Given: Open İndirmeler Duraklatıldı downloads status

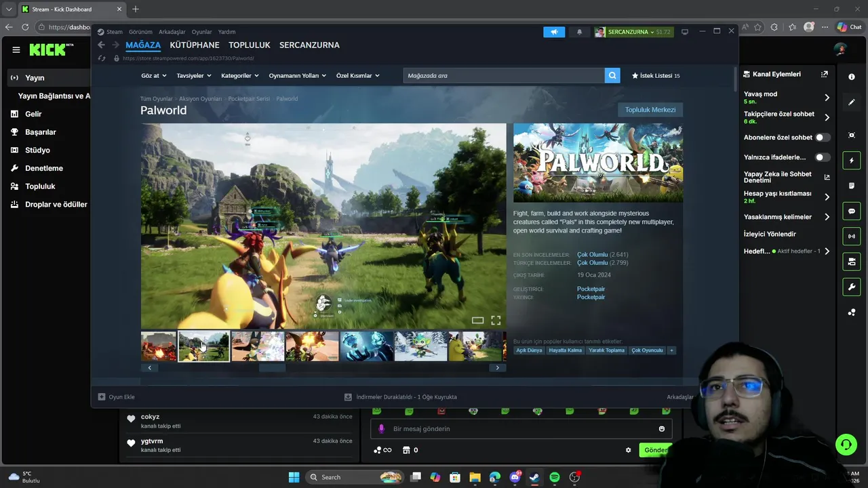Looking at the screenshot, I should click(x=401, y=397).
